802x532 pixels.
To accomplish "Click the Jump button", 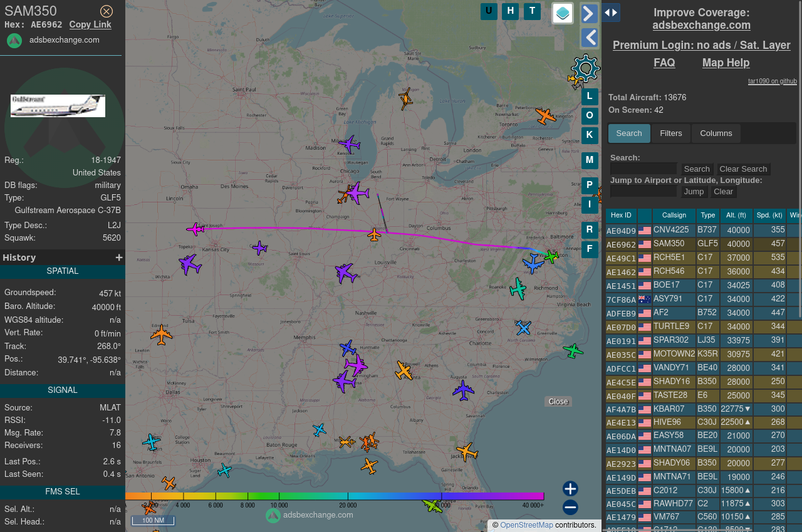I will tap(694, 192).
